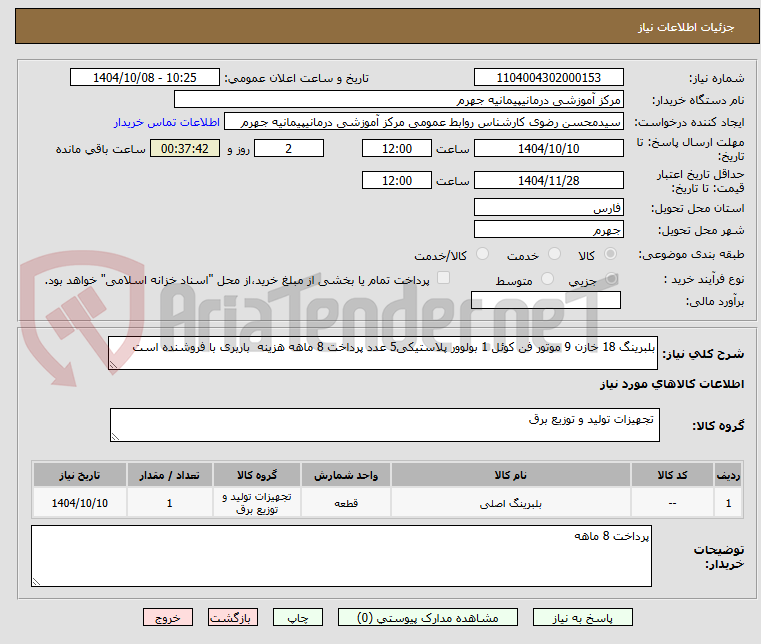Click the بازگشت back button
This screenshot has height=644, width=761.
tap(233, 617)
